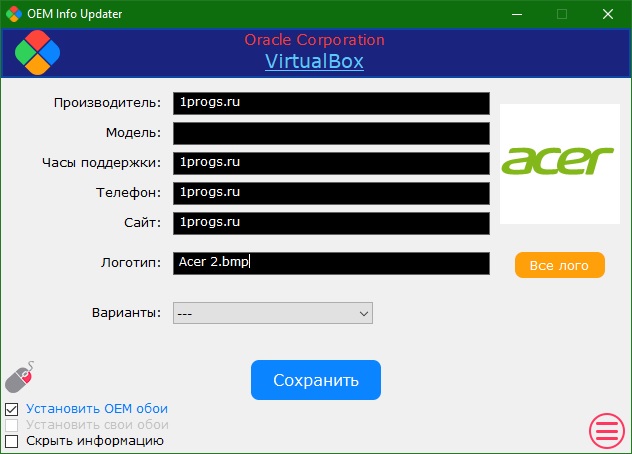632x454 pixels.
Task: Open the VirtualBox link in header
Action: (x=314, y=62)
